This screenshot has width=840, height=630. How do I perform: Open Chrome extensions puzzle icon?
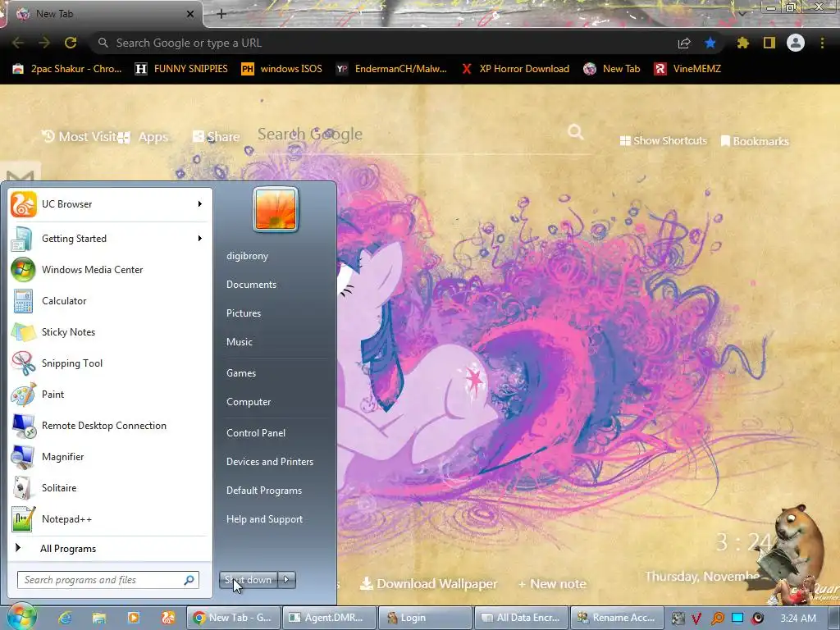[742, 43]
